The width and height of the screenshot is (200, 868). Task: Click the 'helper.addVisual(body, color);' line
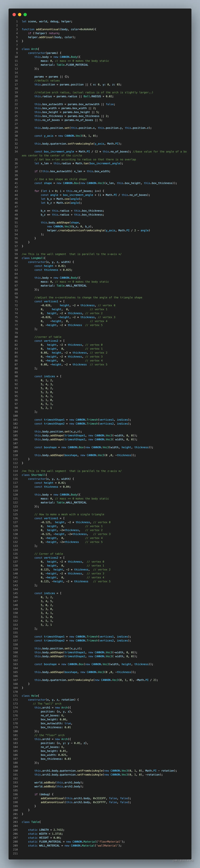tap(52, 37)
